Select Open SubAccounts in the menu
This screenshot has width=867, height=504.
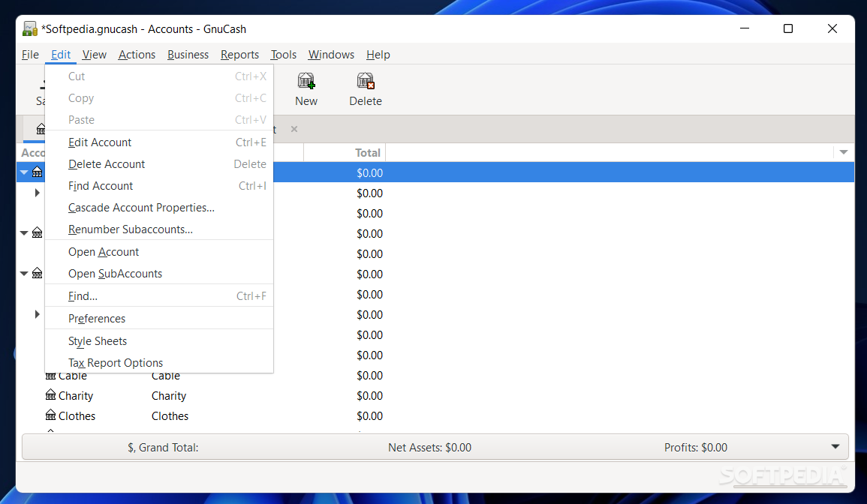(x=159, y=274)
